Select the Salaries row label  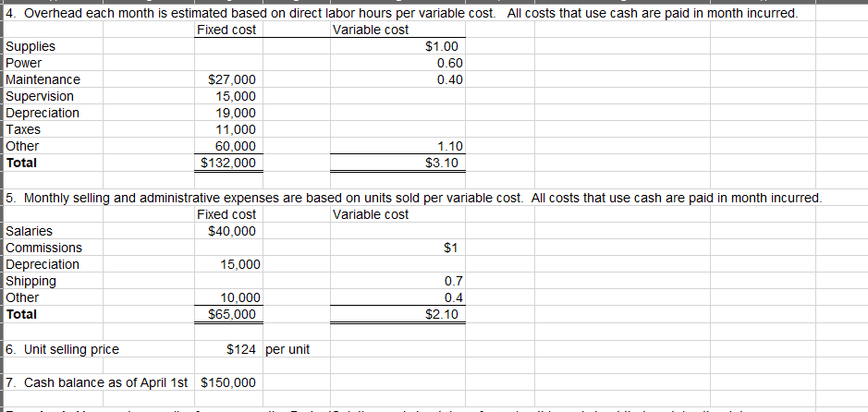30,231
